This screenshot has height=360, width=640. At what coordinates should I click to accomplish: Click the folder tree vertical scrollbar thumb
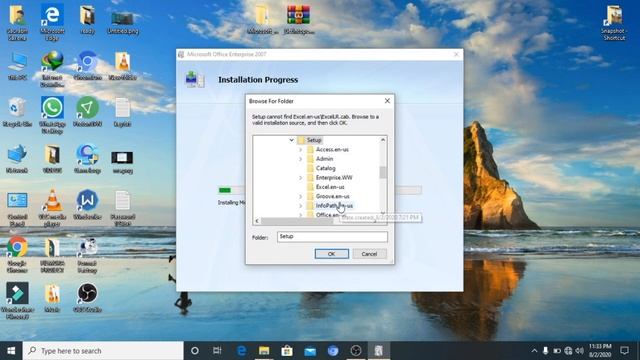383,172
